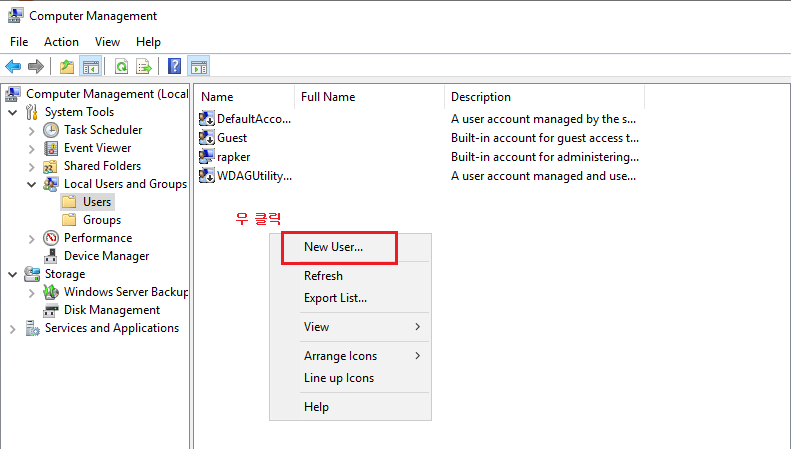The width and height of the screenshot is (791, 449).
Task: Sort by the Full Name column header
Action: [369, 97]
